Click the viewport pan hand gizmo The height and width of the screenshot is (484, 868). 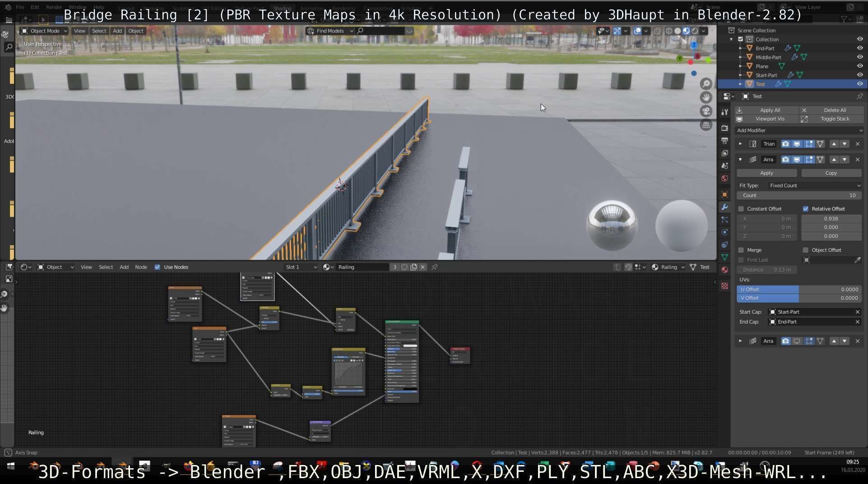click(x=706, y=97)
